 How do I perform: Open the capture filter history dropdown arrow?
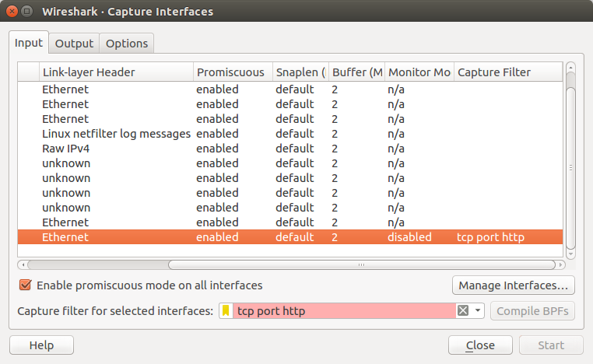pos(478,310)
